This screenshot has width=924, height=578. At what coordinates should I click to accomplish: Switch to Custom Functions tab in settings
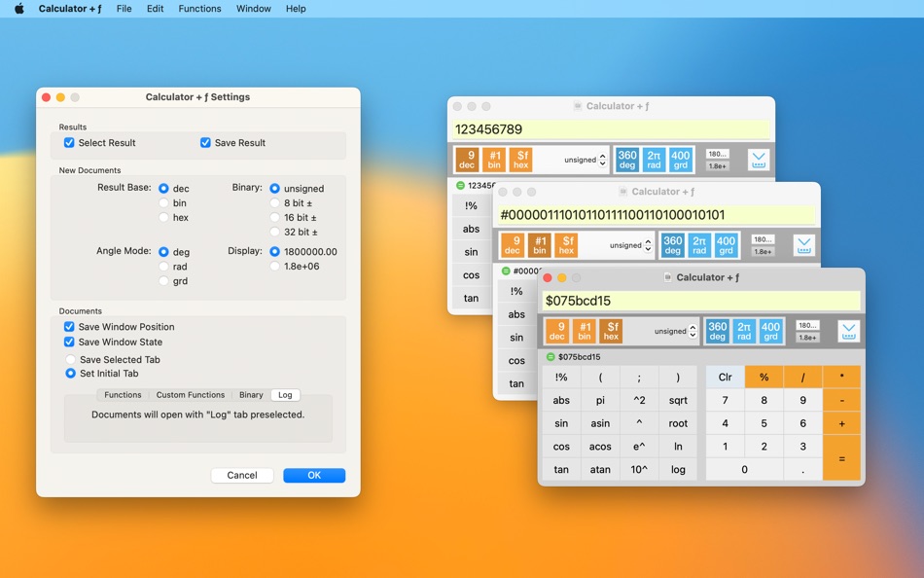[191, 395]
